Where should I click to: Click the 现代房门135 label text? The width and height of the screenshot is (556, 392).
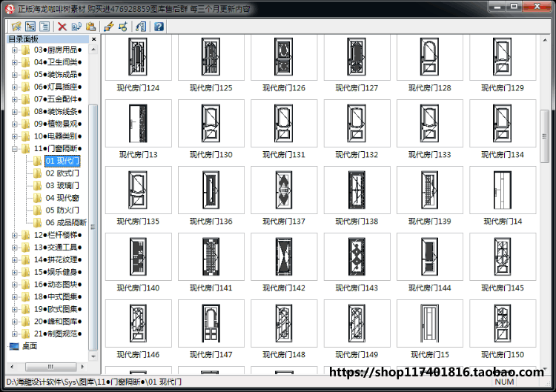tap(139, 222)
